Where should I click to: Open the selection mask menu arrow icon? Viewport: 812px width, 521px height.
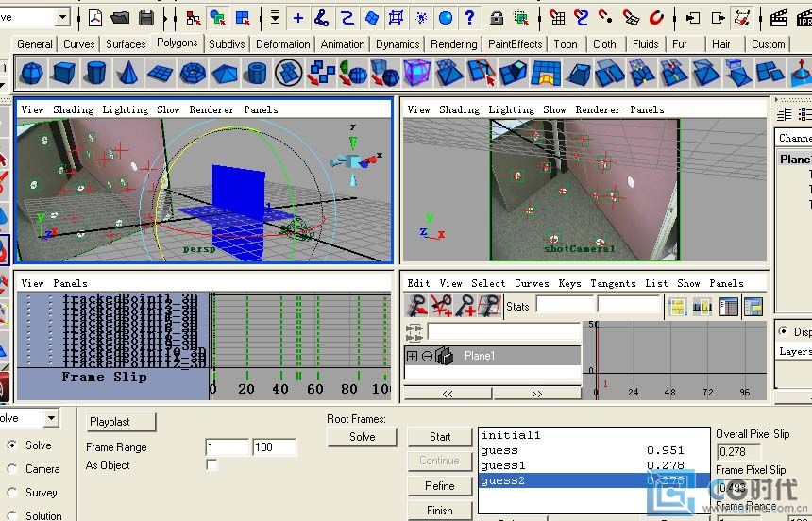275,18
